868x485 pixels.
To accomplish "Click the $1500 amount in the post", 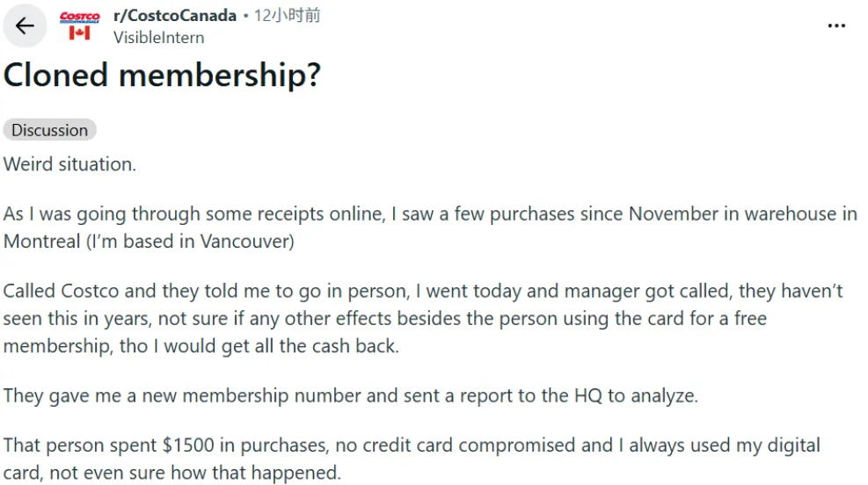I will point(187,445).
